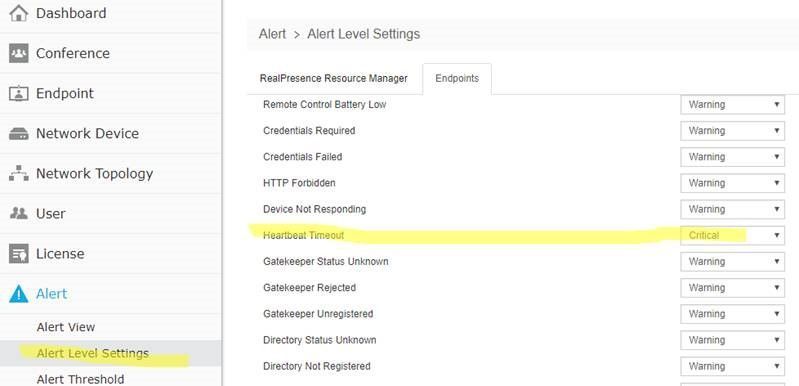Click the Network Topology diagram icon

coord(18,174)
